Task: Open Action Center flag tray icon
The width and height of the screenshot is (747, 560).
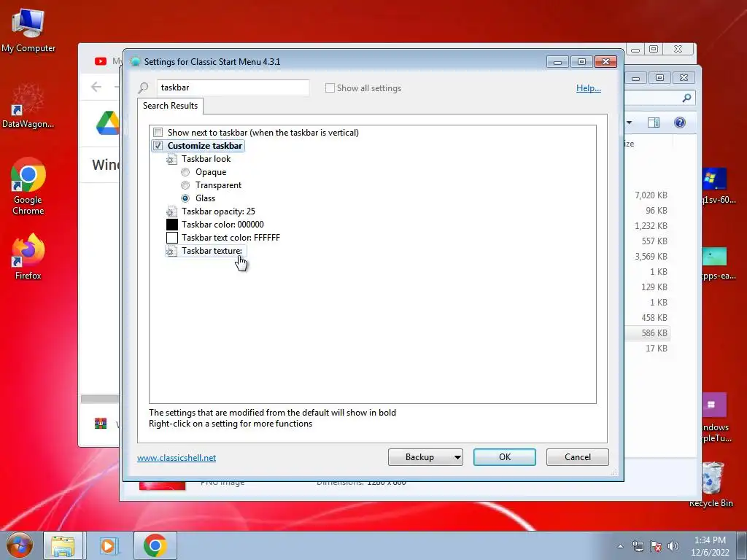Action: tap(656, 546)
